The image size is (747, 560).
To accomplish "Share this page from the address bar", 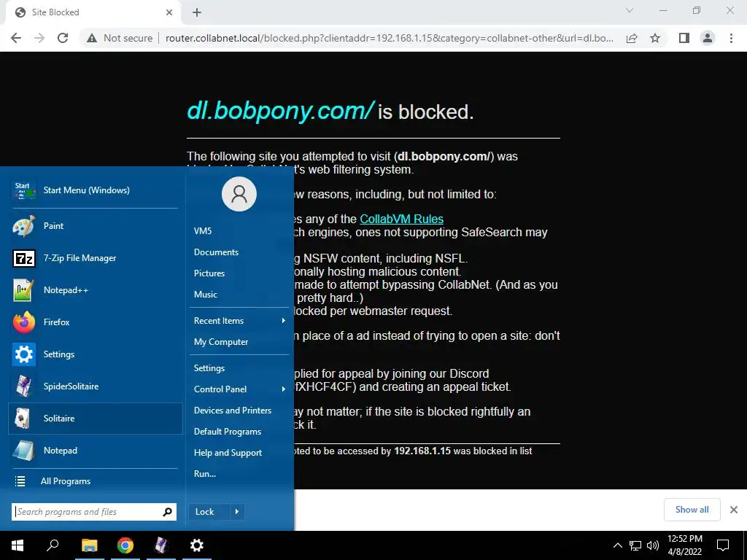I will (632, 38).
